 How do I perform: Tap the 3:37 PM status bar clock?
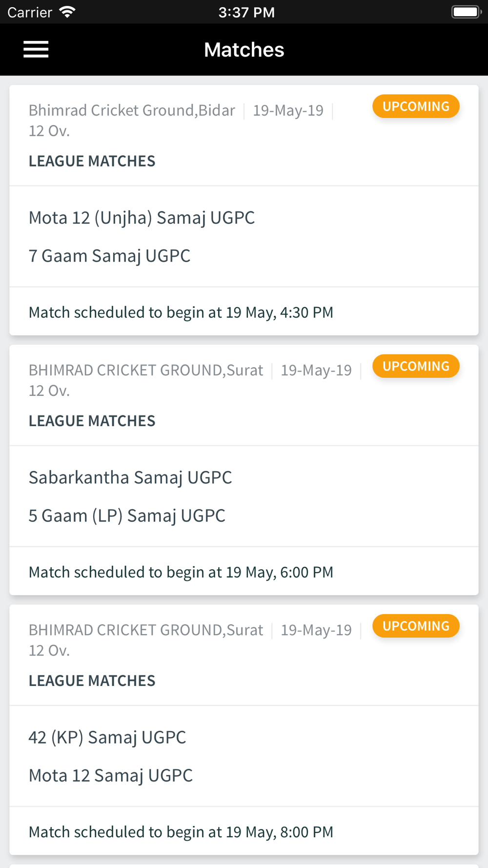pos(246,12)
